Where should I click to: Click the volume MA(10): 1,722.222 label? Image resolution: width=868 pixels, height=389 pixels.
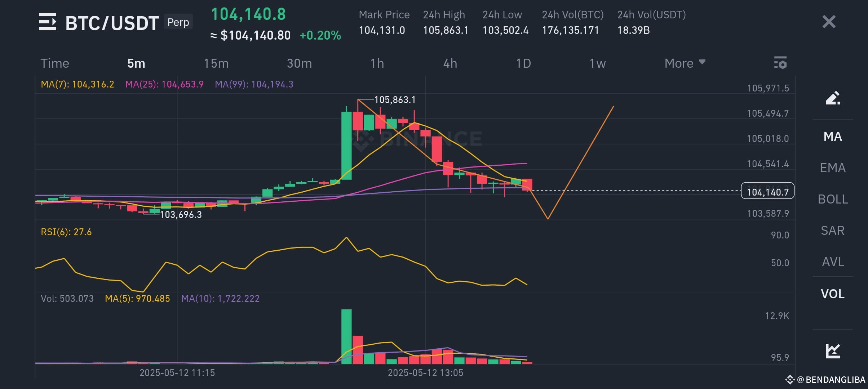(220, 299)
